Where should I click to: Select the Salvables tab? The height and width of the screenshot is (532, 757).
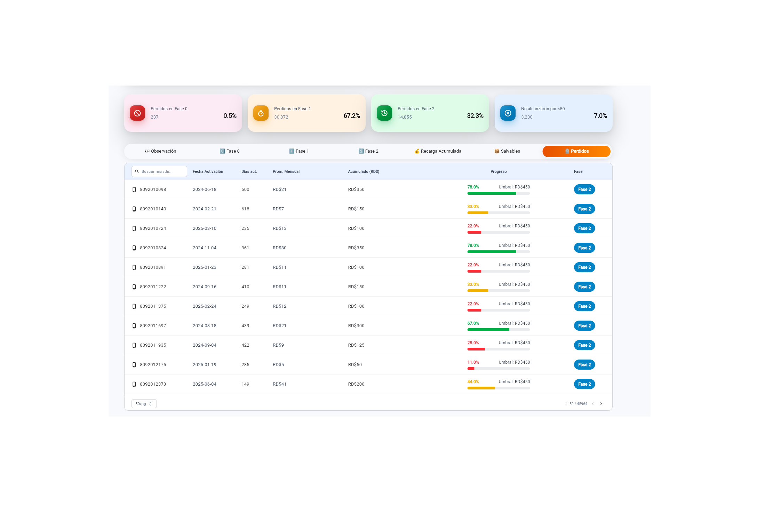[x=507, y=151]
